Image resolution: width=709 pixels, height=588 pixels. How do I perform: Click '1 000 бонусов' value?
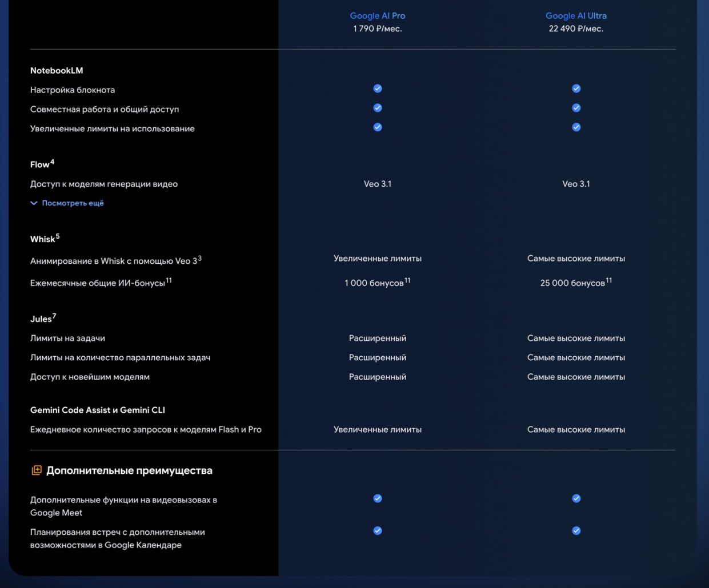[378, 282]
